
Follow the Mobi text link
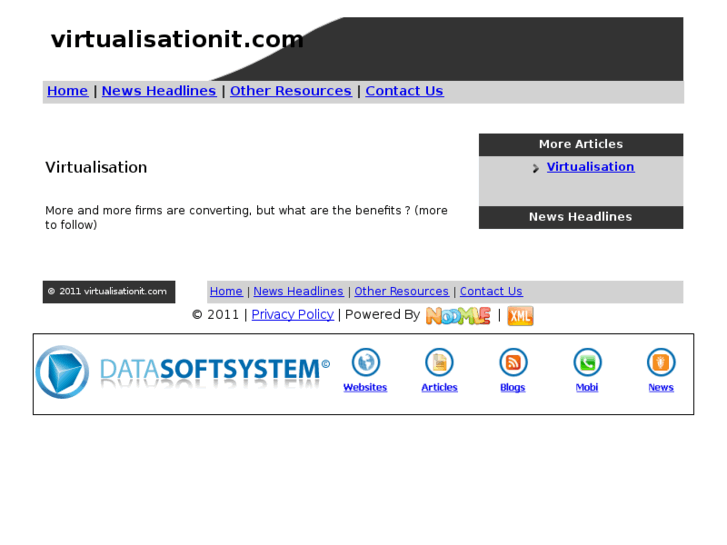(x=587, y=387)
